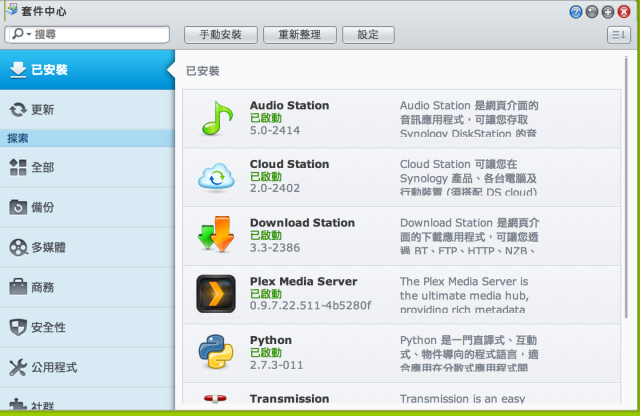Click the 已啟動 status under Python

(x=266, y=353)
